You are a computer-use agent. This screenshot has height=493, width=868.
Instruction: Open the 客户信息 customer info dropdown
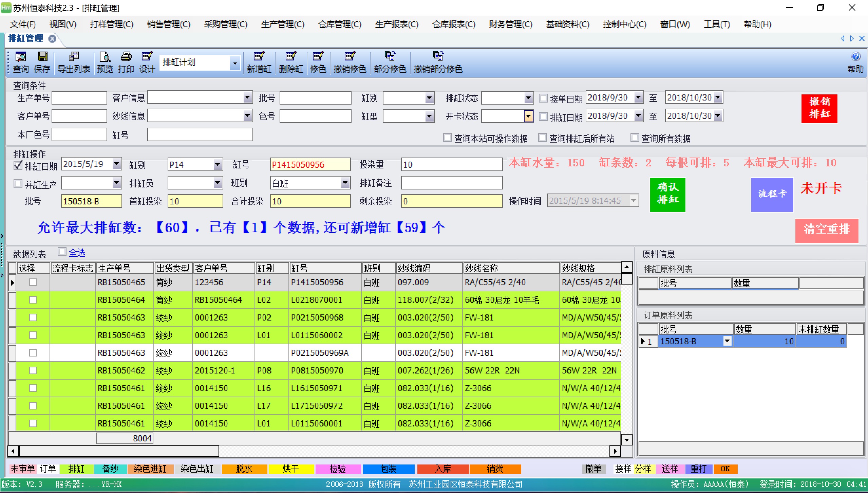[247, 97]
